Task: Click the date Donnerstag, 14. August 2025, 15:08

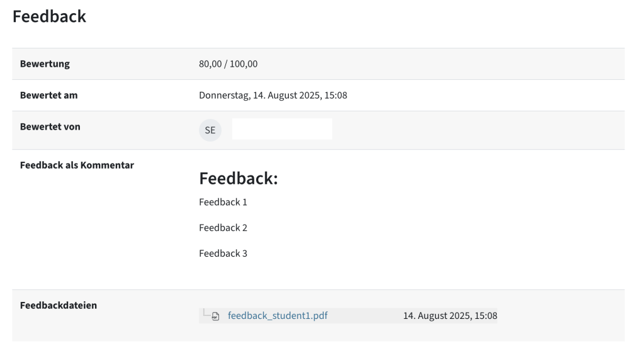Action: point(273,95)
